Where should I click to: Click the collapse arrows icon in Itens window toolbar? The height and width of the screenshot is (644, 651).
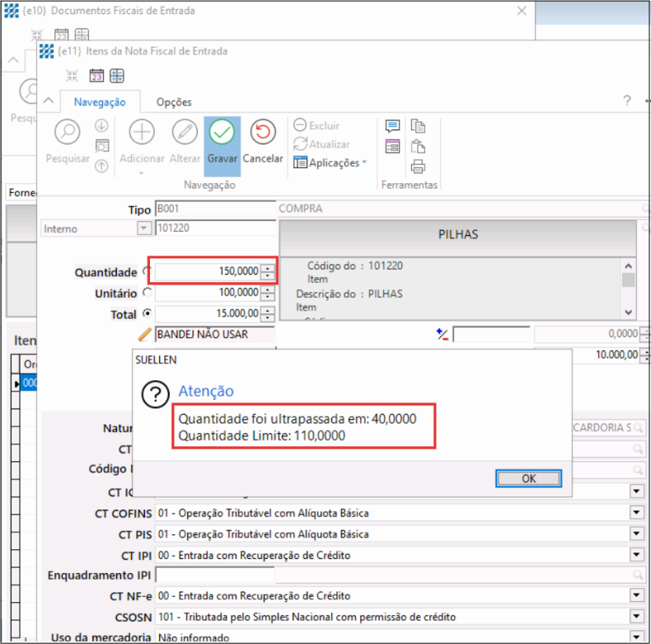[x=72, y=76]
